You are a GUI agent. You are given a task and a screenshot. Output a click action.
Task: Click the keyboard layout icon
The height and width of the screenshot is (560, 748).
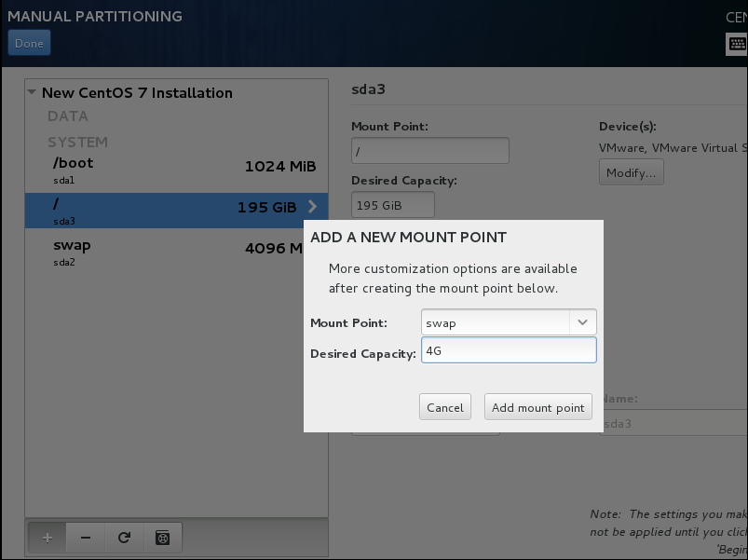[x=736, y=44]
